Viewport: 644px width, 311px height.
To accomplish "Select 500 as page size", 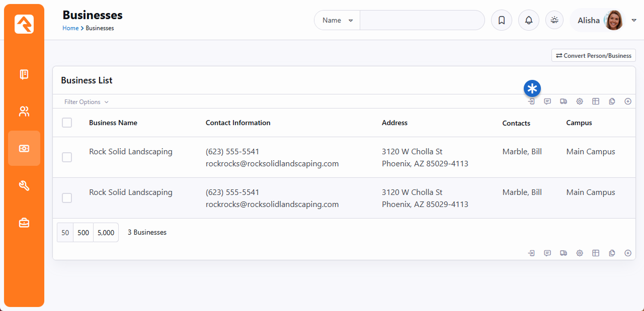I will click(84, 233).
